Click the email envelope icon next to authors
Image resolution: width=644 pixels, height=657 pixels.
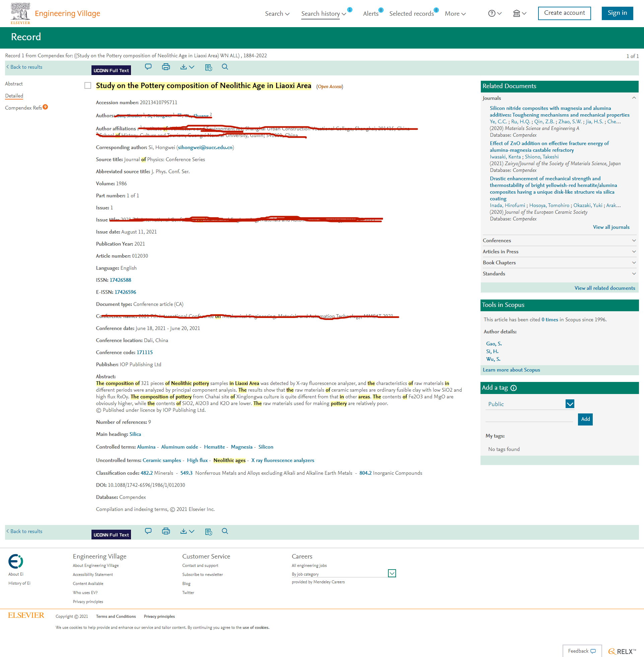click(179, 115)
